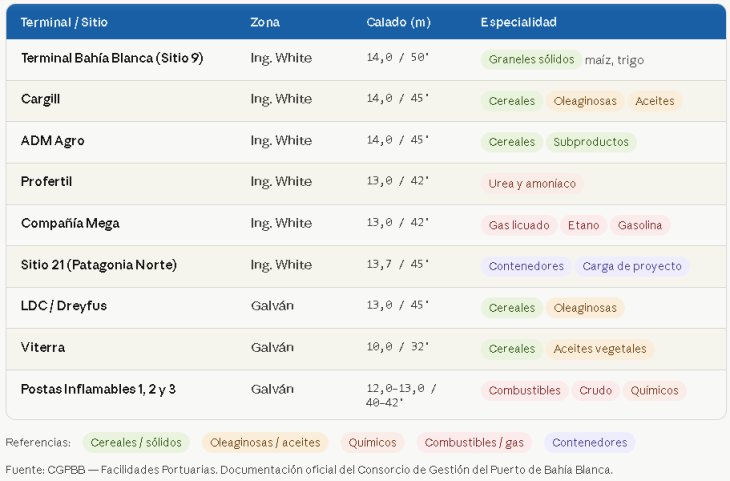This screenshot has width=730, height=481.
Task: Select the 'Graneles sólidos' tag
Action: [531, 59]
